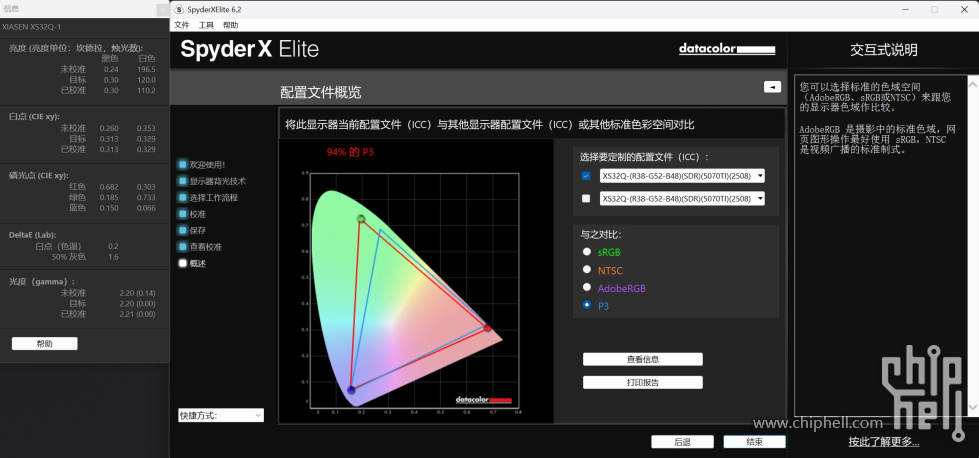Open the 按此了解更多... link
The image size is (979, 458).
point(883,442)
